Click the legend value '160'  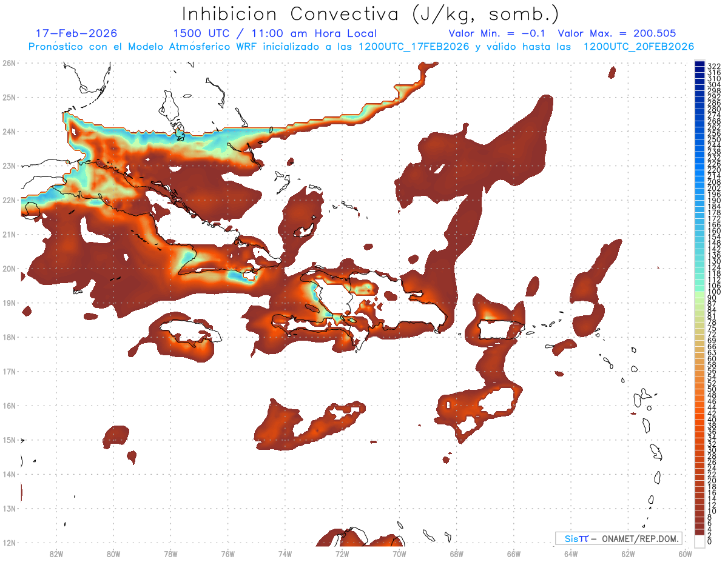(714, 231)
